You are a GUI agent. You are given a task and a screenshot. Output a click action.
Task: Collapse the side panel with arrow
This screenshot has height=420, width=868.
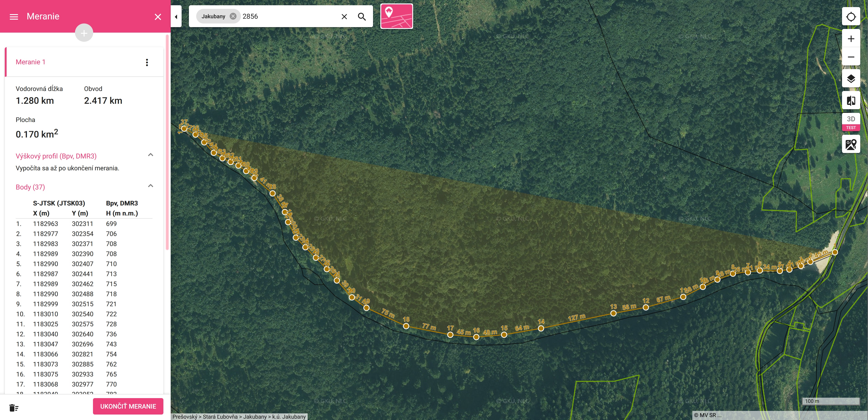(176, 16)
